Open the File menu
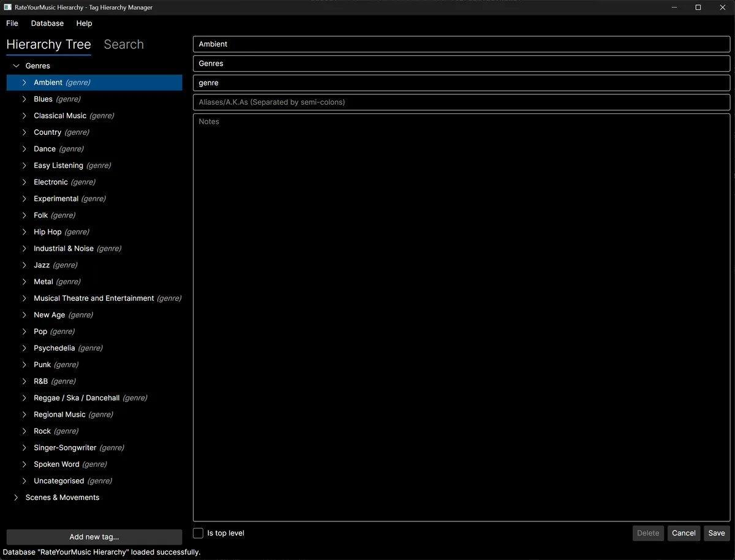This screenshot has width=735, height=560. pyautogui.click(x=12, y=23)
